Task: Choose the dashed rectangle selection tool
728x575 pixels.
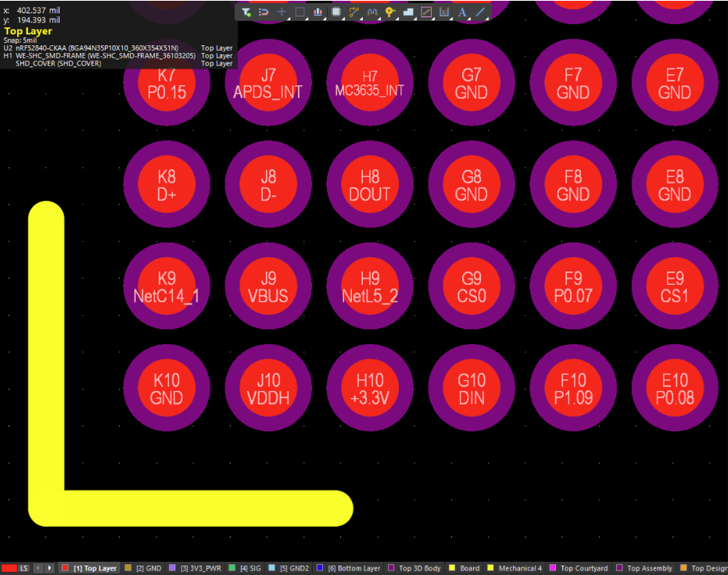Action: coord(300,12)
